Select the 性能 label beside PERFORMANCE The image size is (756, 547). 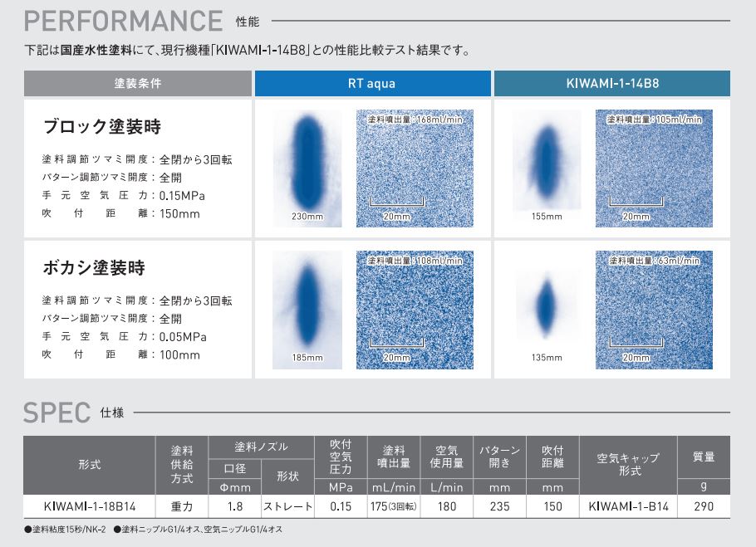(x=248, y=22)
